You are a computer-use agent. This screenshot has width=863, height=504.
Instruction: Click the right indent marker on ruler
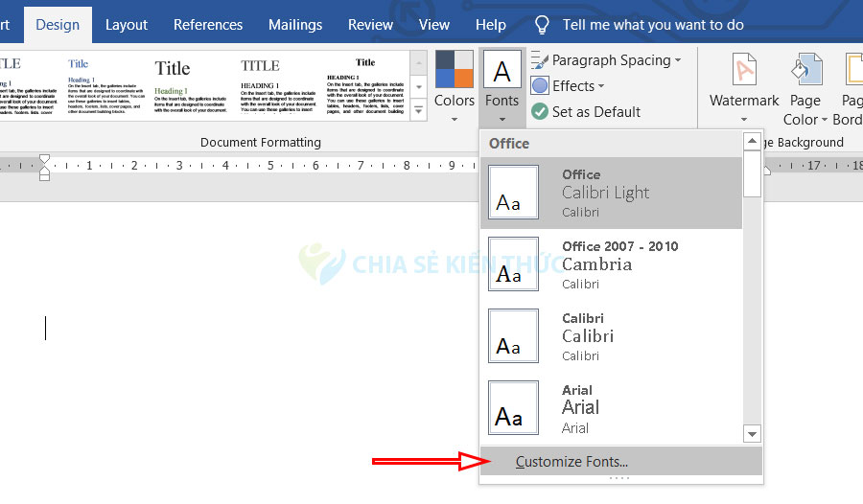pyautogui.click(x=766, y=170)
